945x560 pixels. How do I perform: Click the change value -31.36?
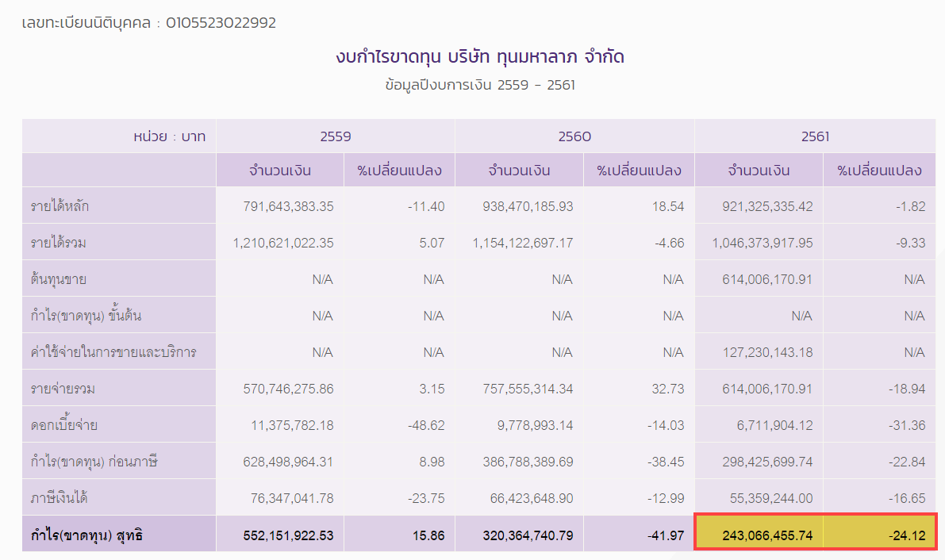907,426
